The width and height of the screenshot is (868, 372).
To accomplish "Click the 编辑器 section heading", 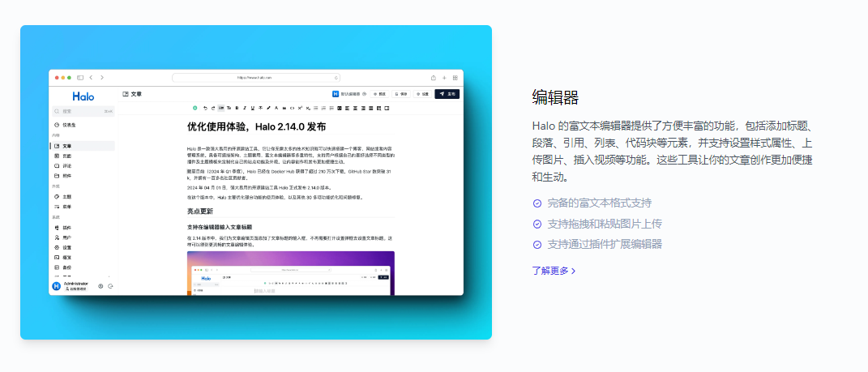I will [x=555, y=97].
